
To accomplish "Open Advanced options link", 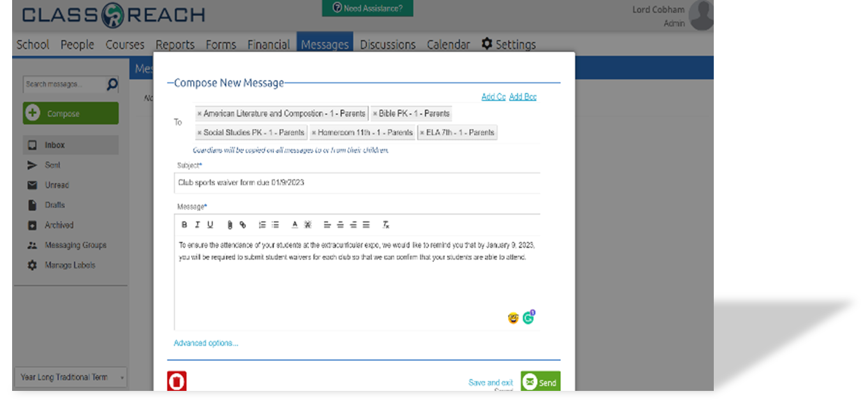I will tap(206, 343).
